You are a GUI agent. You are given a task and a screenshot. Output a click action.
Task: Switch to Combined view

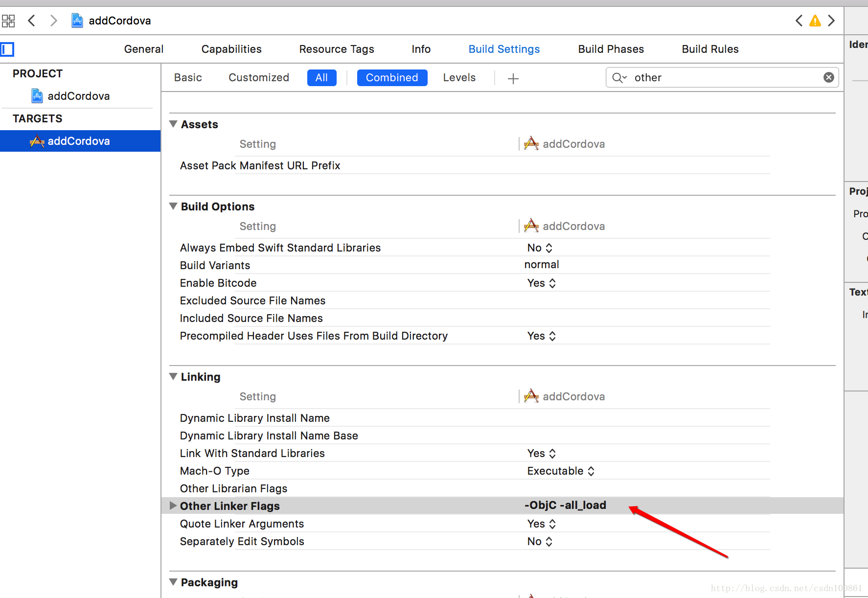point(392,77)
